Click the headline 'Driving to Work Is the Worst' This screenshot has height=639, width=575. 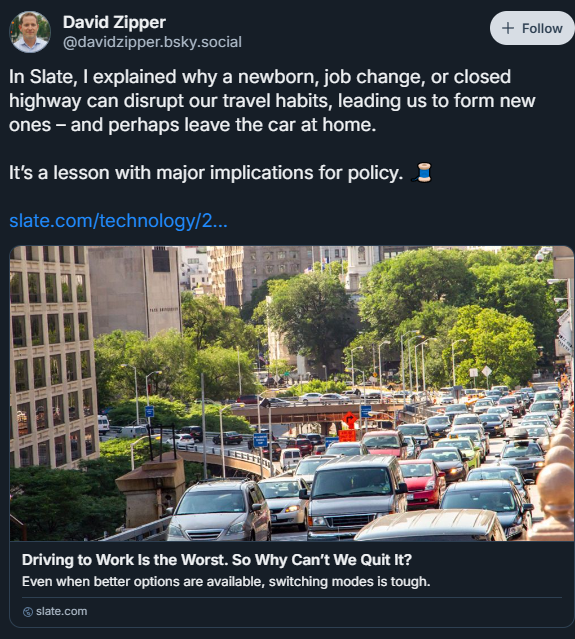(x=217, y=560)
